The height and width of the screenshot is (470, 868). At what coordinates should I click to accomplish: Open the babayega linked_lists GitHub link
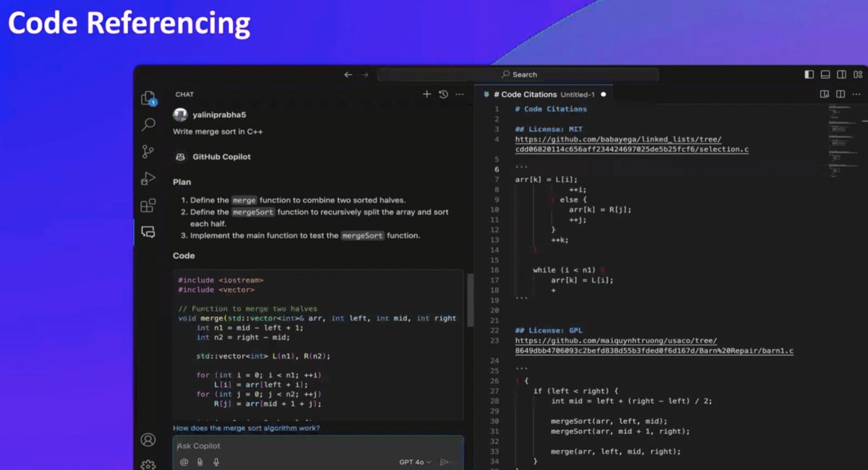click(x=631, y=145)
